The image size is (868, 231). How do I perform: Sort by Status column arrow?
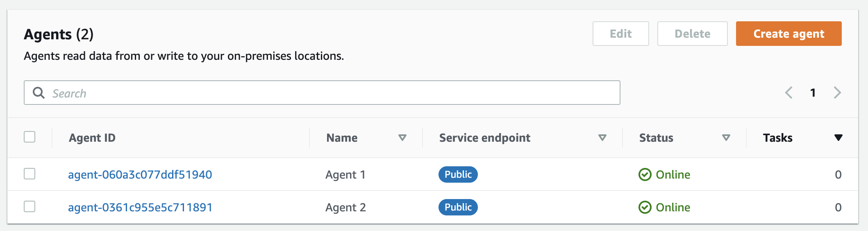click(x=726, y=138)
